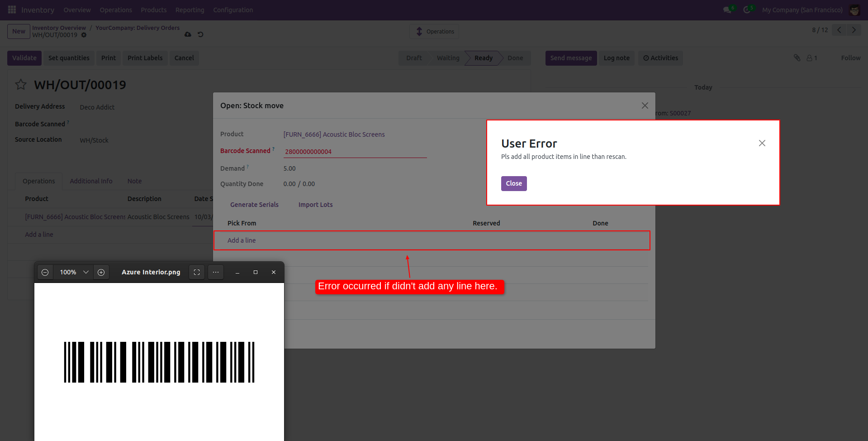This screenshot has height=441, width=868.
Task: Click the Ready status stage
Action: (x=484, y=58)
